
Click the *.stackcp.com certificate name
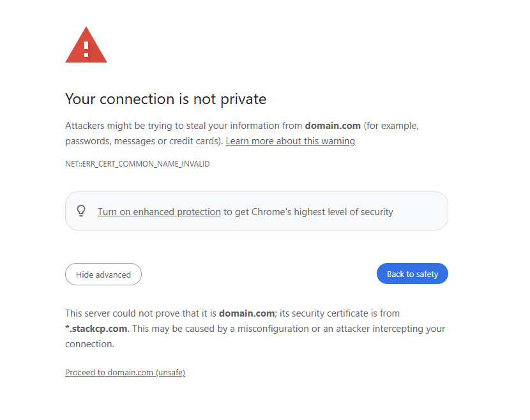click(x=96, y=329)
